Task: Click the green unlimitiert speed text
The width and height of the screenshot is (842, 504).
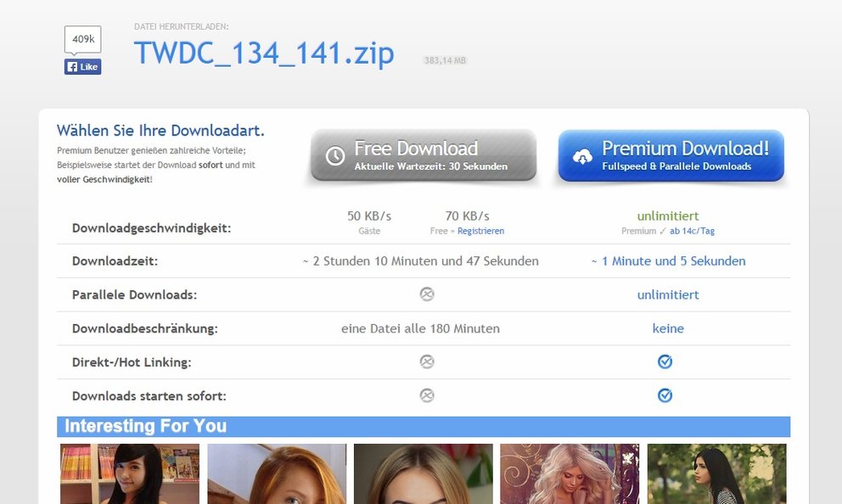Action: tap(668, 216)
